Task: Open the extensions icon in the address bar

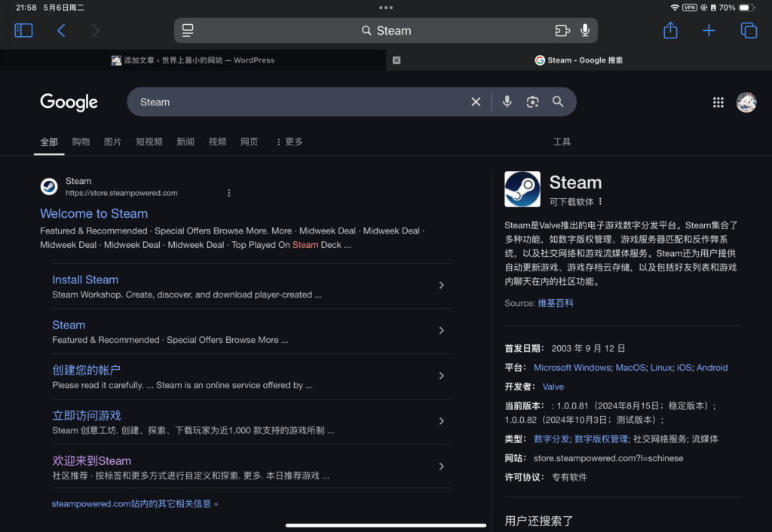Action: (x=562, y=30)
